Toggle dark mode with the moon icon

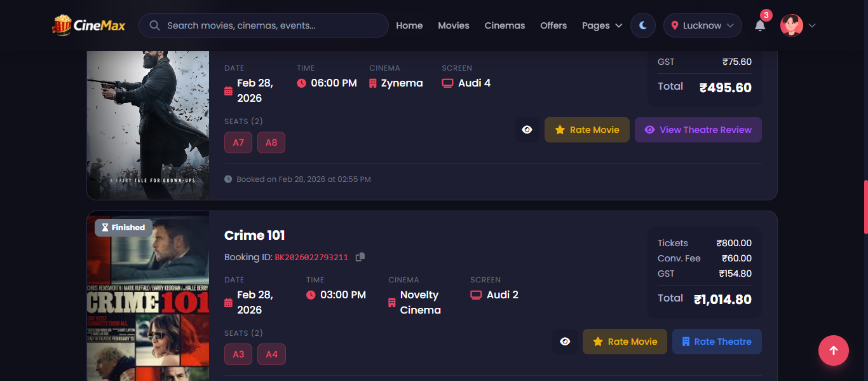(642, 25)
